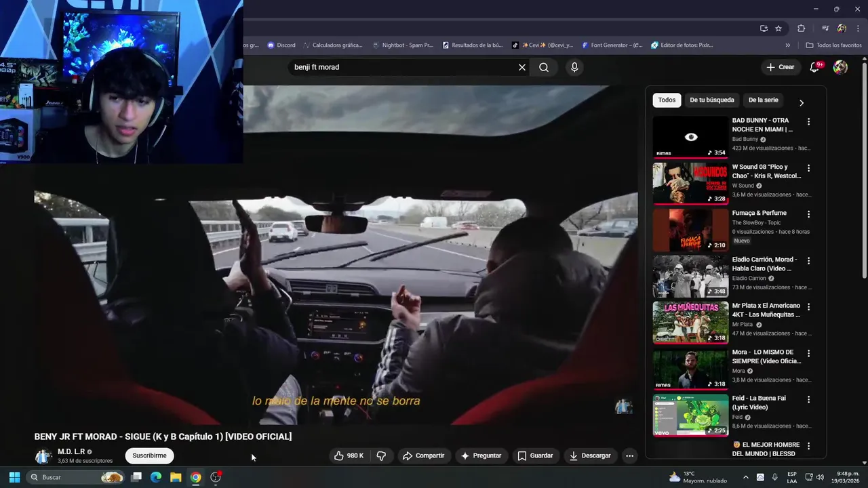Open YouTube notifications bell
Viewport: 868px width, 488px height.
[815, 67]
